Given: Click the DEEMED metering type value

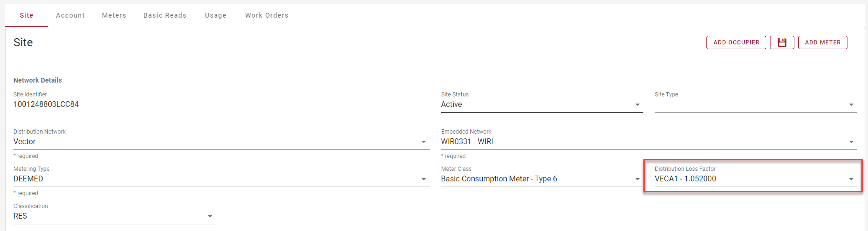Looking at the screenshot, I should pos(28,179).
